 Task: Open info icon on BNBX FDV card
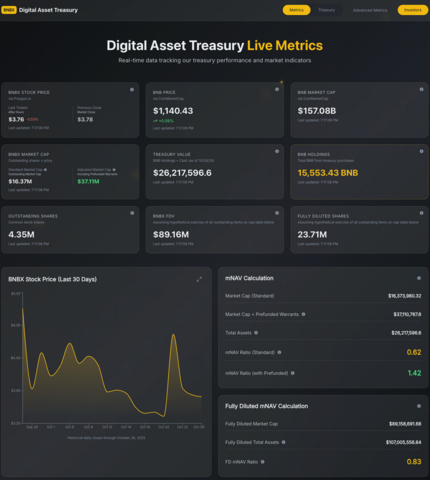[277, 213]
